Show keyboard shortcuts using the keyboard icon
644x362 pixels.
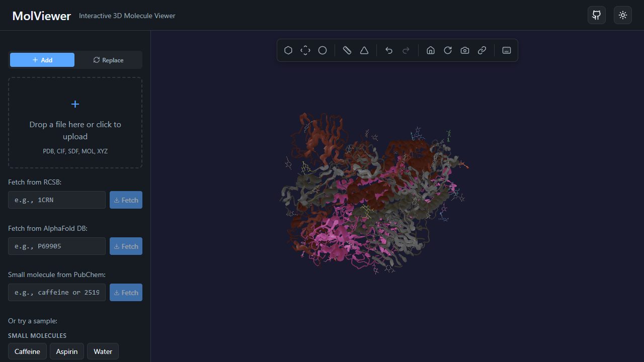pyautogui.click(x=507, y=50)
